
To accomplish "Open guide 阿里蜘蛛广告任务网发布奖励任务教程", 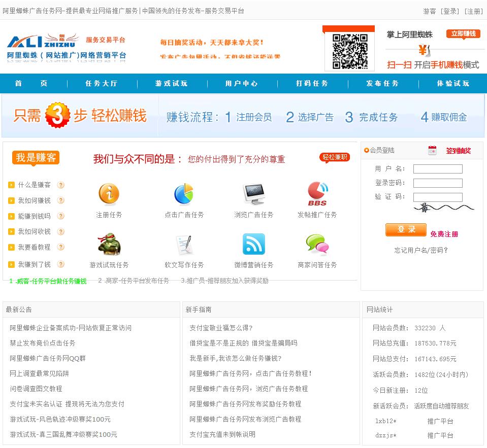I will click(x=245, y=404).
